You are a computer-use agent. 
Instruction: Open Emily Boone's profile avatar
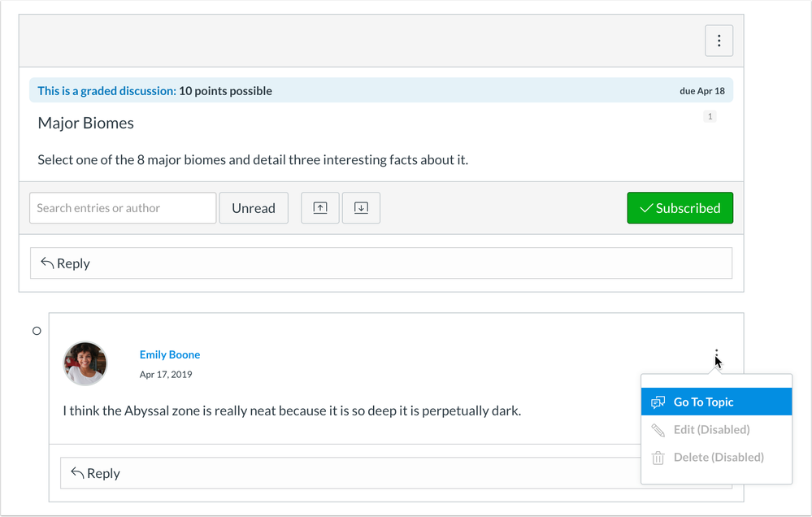(x=85, y=363)
